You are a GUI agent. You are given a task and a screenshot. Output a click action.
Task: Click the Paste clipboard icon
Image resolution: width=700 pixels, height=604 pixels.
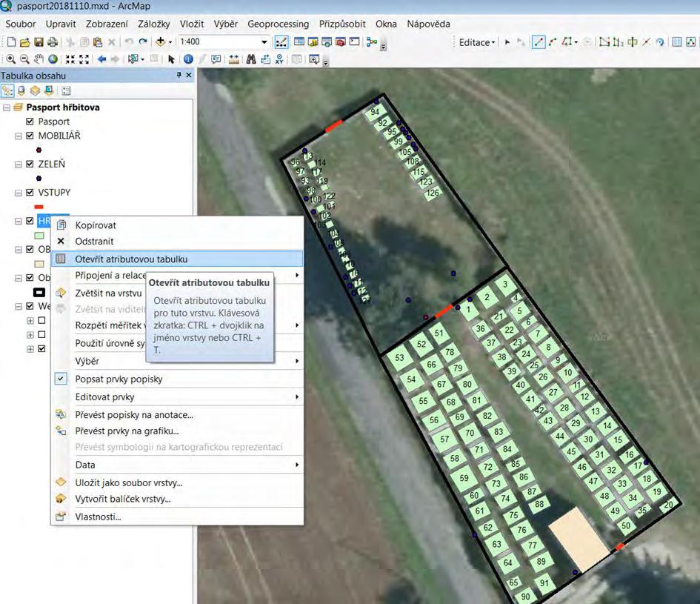pos(98,42)
